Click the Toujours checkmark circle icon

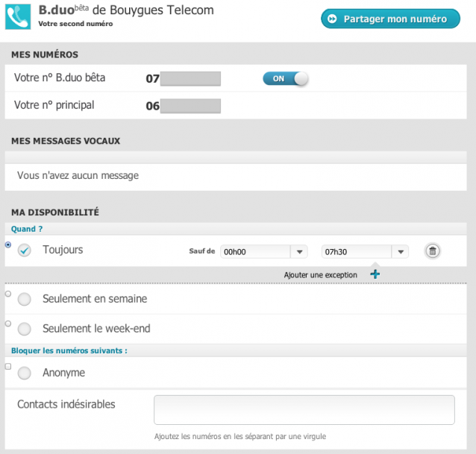click(x=25, y=250)
